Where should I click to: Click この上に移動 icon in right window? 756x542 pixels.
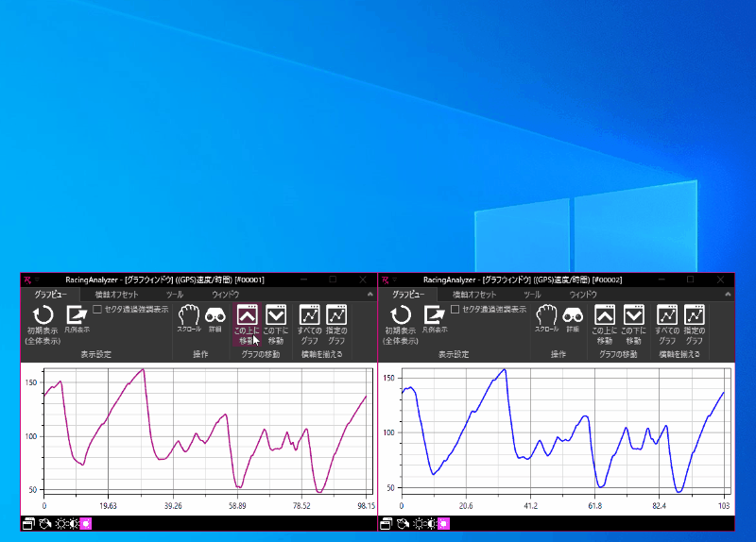[605, 315]
